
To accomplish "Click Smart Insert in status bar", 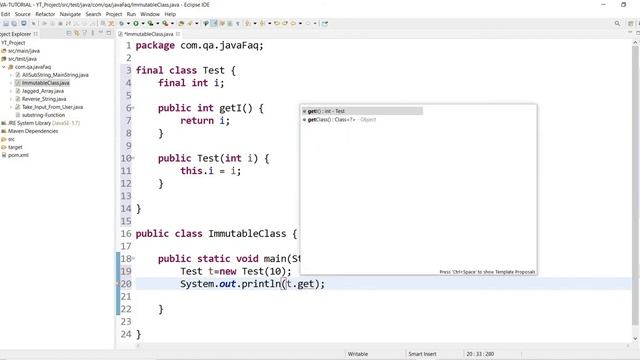I will 422,354.
